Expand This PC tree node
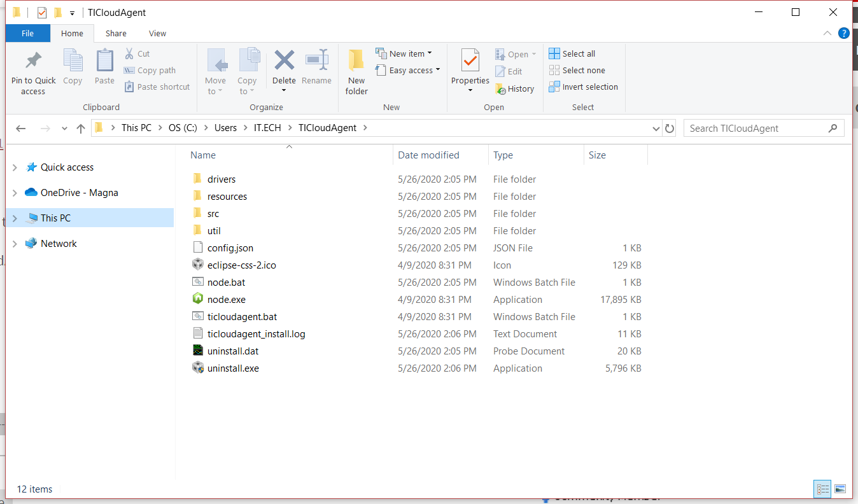 click(15, 218)
